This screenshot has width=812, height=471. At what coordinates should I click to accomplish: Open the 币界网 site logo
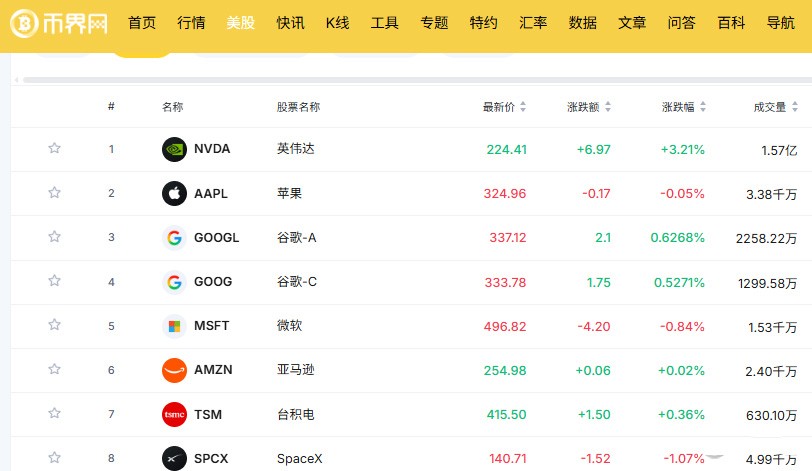pos(59,23)
